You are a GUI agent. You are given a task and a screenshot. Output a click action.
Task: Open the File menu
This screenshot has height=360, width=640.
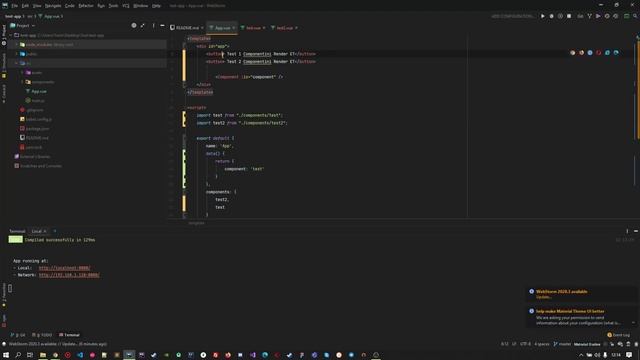(x=15, y=6)
